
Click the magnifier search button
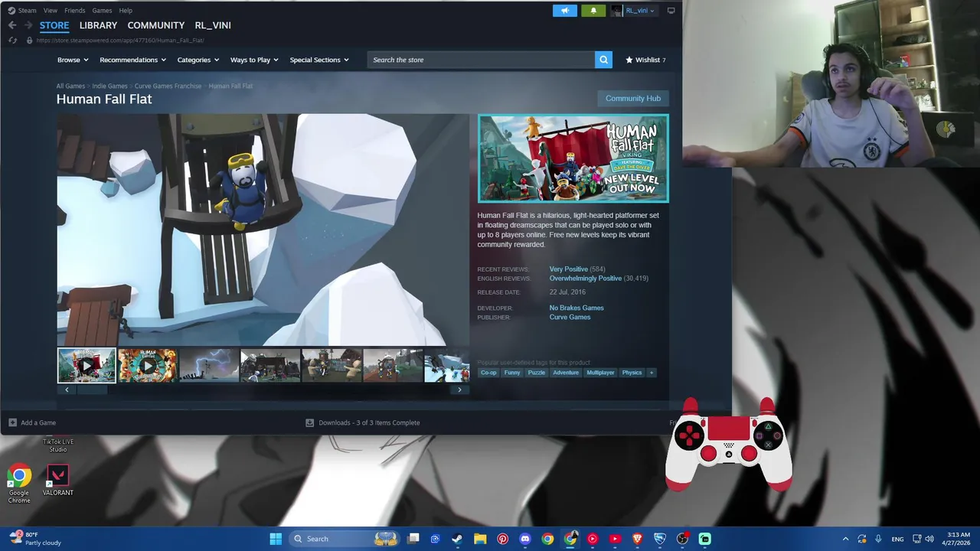pyautogui.click(x=603, y=60)
